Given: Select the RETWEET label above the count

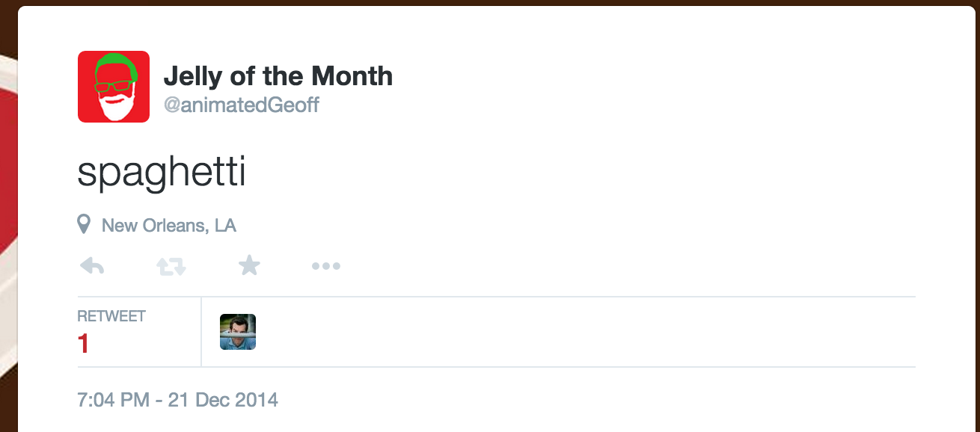Looking at the screenshot, I should 111,316.
